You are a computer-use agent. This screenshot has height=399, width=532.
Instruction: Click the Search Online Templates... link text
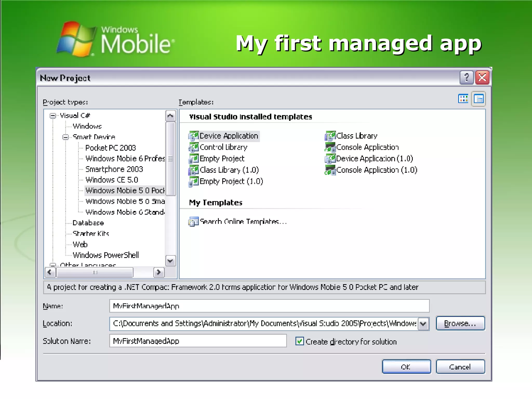(243, 222)
